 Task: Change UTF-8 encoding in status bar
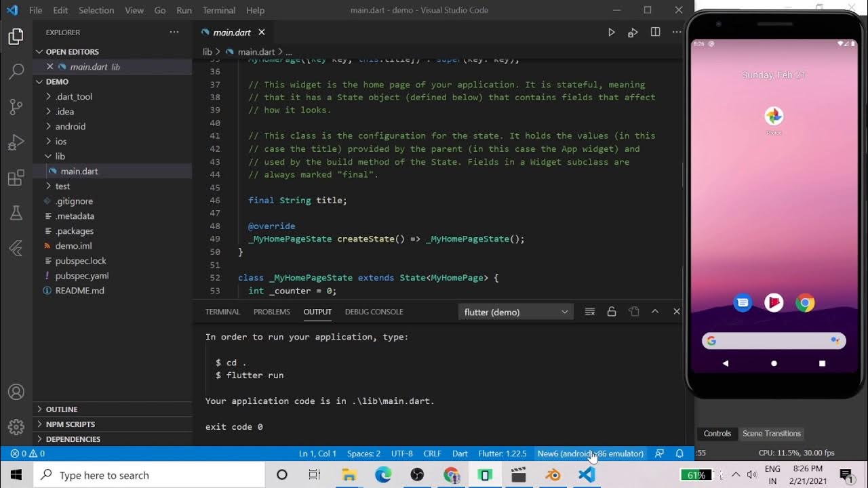[x=401, y=453]
